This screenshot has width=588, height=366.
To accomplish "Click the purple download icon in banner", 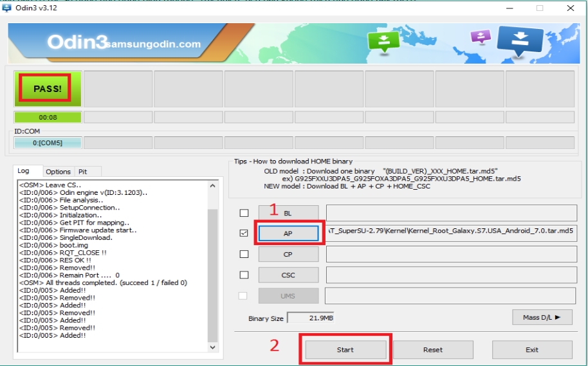I will (481, 37).
